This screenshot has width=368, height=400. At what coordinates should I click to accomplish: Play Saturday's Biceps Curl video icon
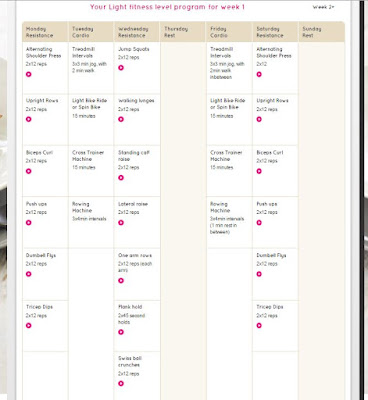click(x=259, y=171)
